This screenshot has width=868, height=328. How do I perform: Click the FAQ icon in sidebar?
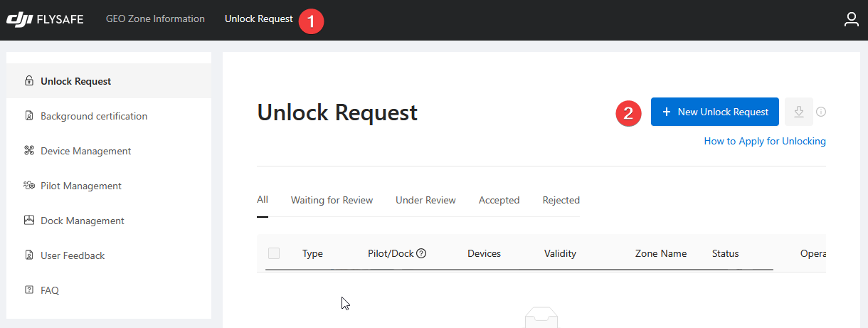click(29, 290)
